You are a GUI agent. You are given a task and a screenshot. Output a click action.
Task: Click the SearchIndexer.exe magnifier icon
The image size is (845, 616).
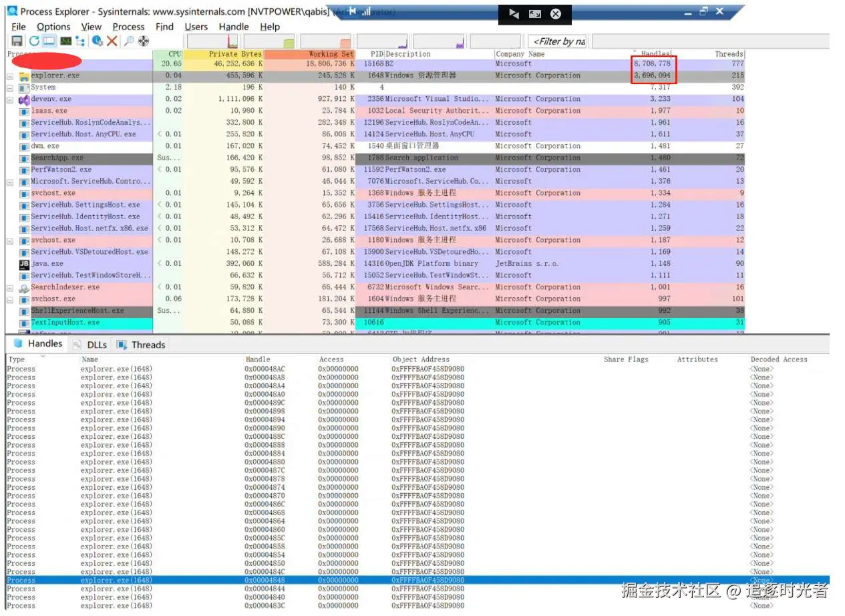pos(24,288)
